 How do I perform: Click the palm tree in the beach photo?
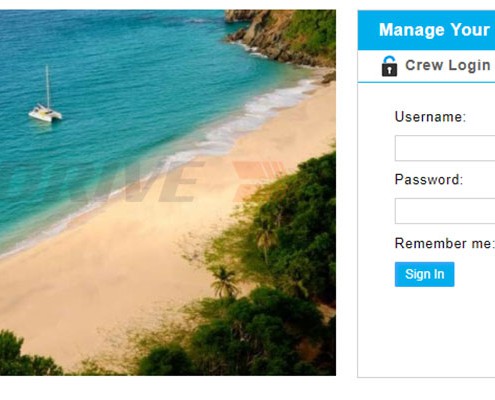click(224, 282)
